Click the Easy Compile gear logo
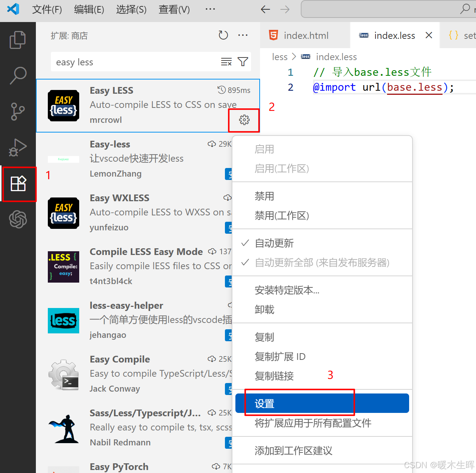 (64, 375)
